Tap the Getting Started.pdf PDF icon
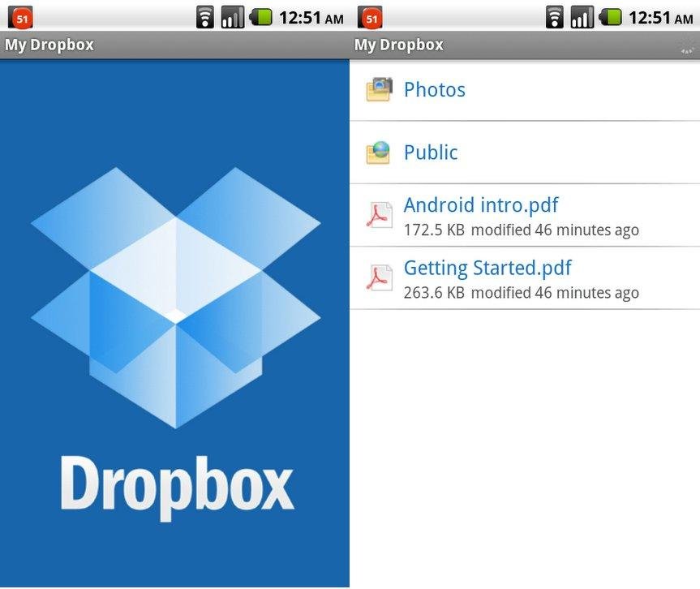Image resolution: width=700 pixels, height=589 pixels. pyautogui.click(x=380, y=277)
